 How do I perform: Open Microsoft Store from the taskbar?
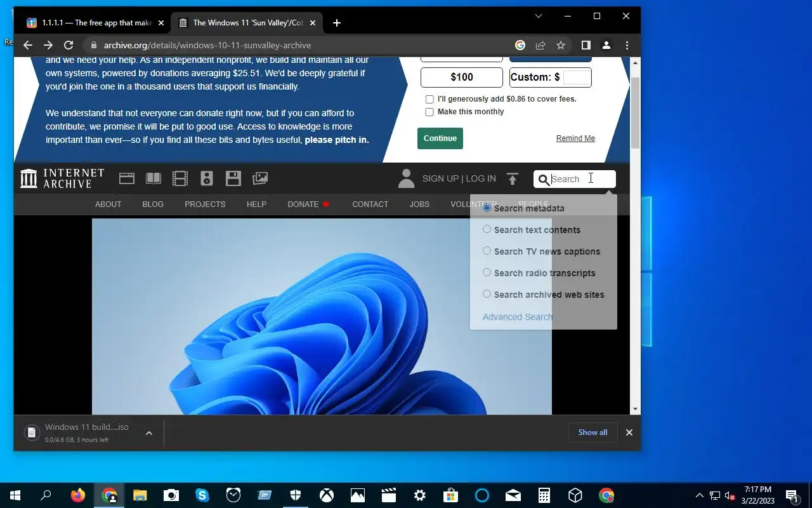451,495
